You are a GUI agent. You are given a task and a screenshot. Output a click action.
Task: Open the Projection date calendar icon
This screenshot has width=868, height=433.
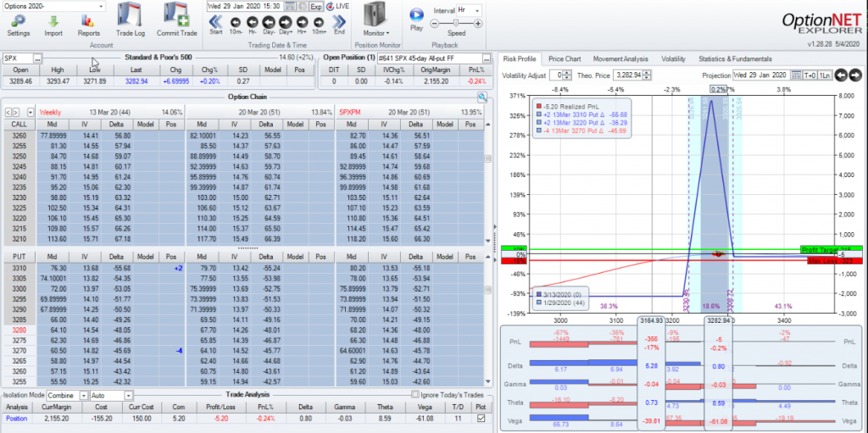pyautogui.click(x=796, y=75)
